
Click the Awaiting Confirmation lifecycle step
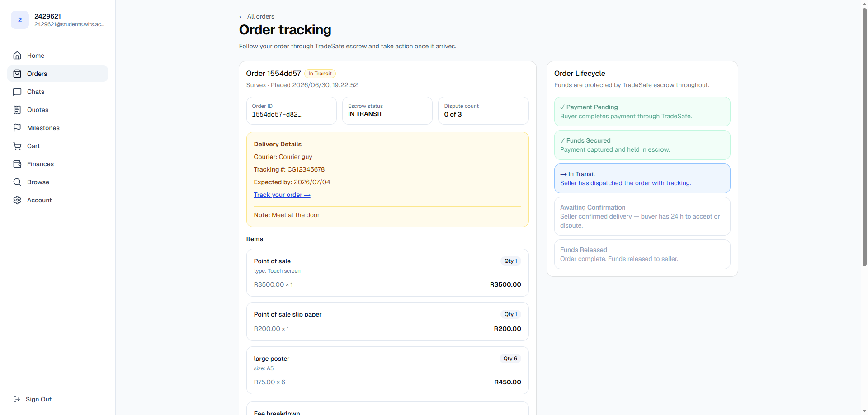coord(642,216)
